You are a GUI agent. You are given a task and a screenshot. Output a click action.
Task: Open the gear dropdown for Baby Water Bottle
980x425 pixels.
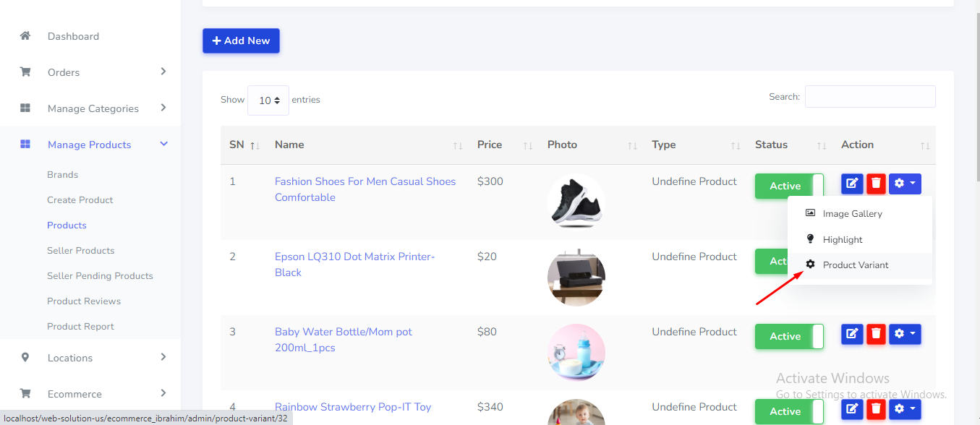pyautogui.click(x=904, y=334)
